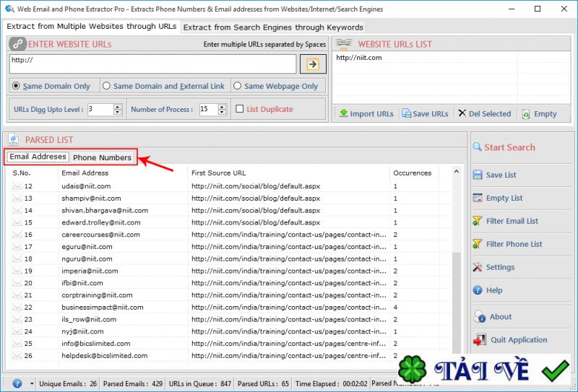Open Filter Email List funnel icon
Image resolution: width=578 pixels, height=392 pixels.
click(478, 221)
